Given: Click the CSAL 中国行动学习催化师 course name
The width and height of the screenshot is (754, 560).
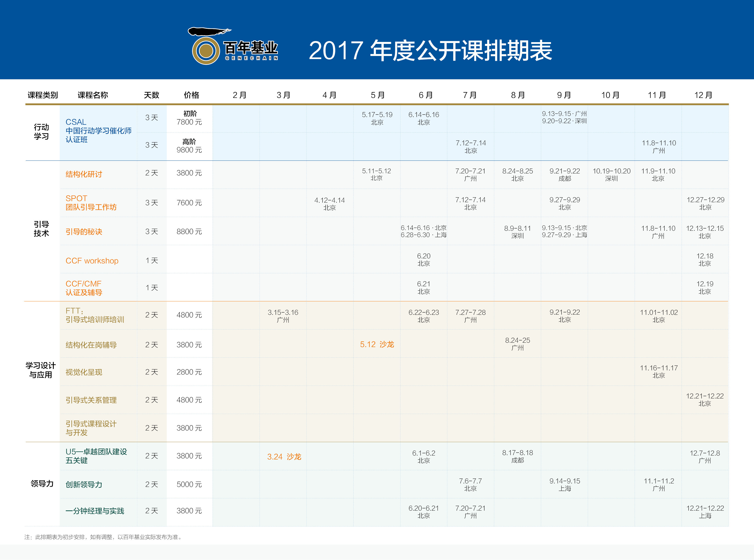Looking at the screenshot, I should [x=98, y=131].
